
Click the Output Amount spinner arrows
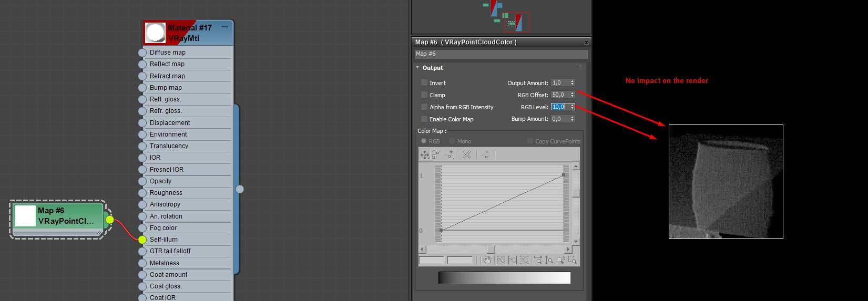click(x=573, y=83)
